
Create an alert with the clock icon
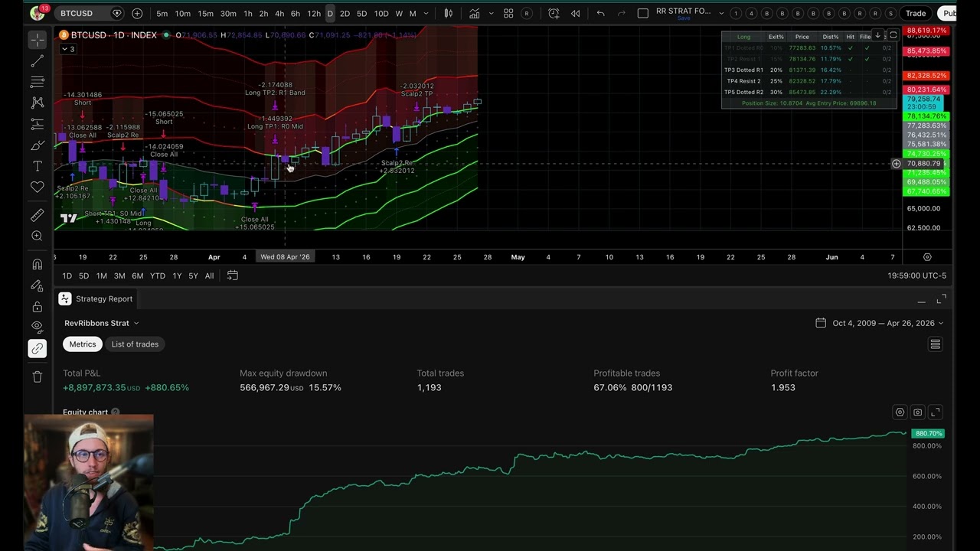point(554,13)
